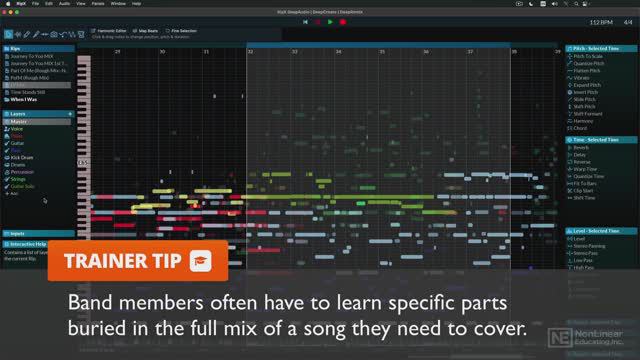Open Spotlight search in the menu bar
This screenshot has height=360, width=640.
point(576,4)
